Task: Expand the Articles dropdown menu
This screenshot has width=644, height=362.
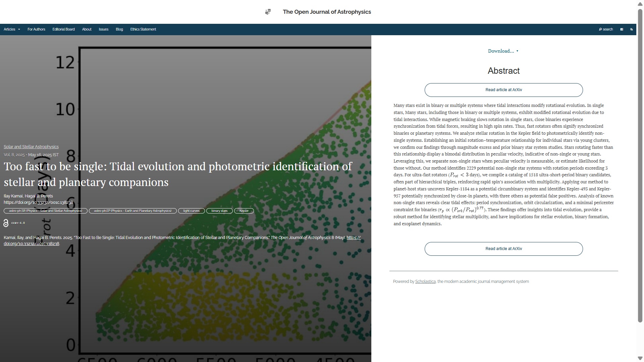Action: click(12, 29)
